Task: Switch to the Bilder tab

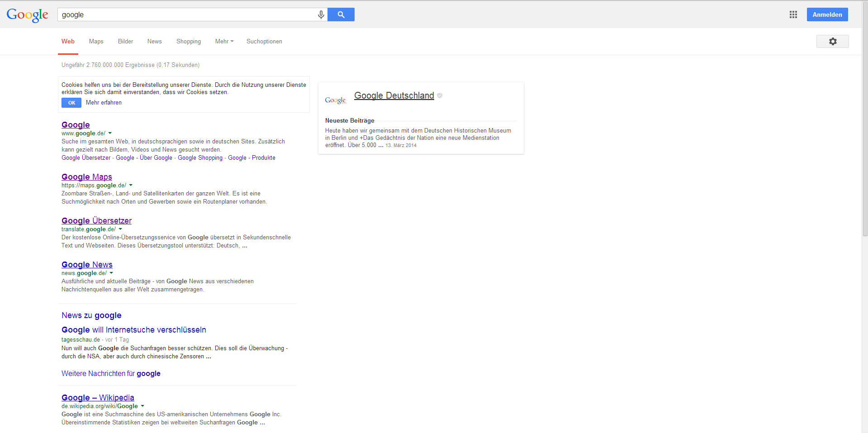Action: [125, 41]
